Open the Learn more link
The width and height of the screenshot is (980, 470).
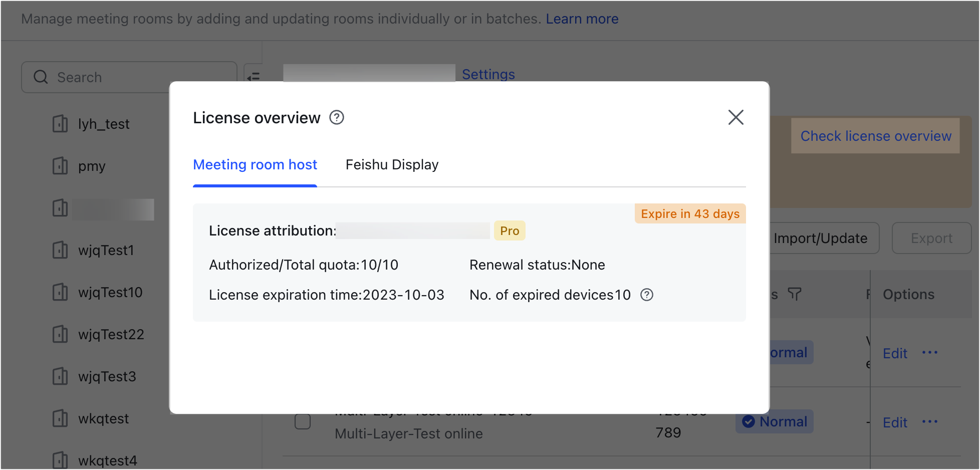coord(582,19)
